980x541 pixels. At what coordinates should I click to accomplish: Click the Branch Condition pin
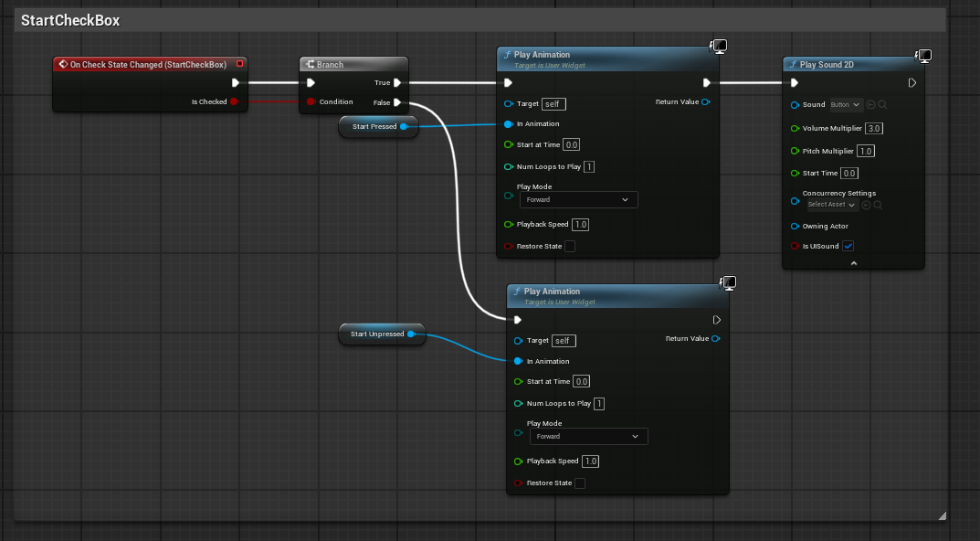(311, 101)
